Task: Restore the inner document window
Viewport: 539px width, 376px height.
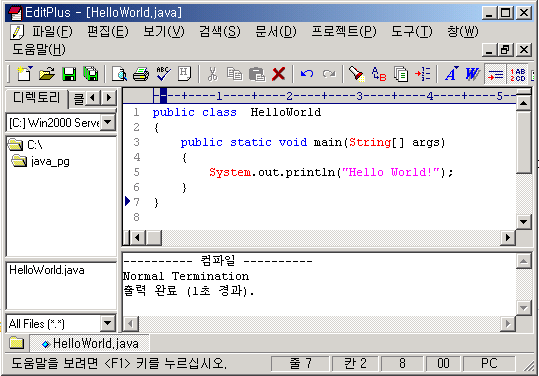Action: tap(506, 50)
